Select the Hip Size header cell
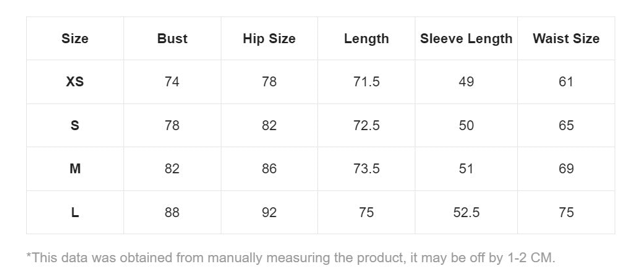 click(269, 39)
